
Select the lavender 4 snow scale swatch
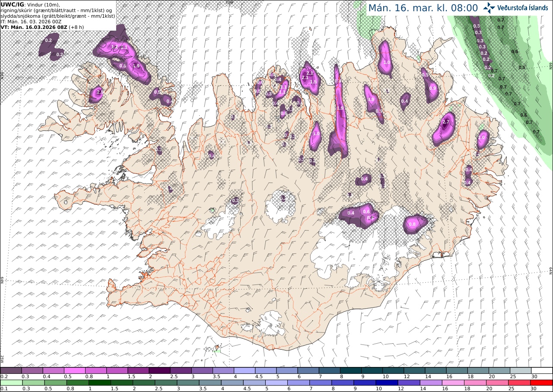(245, 370)
